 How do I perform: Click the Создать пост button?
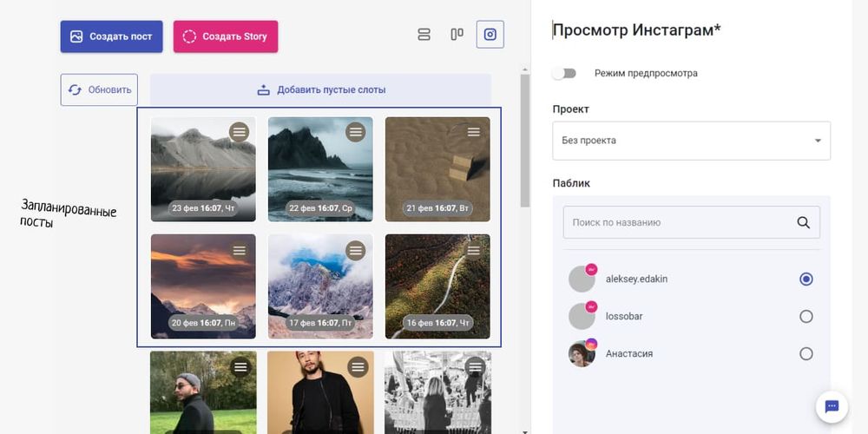pos(111,36)
